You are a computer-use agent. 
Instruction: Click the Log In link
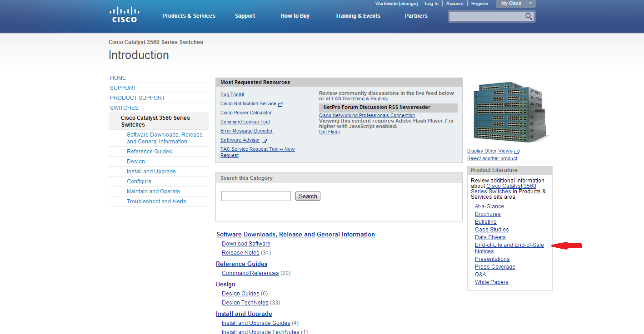point(432,4)
